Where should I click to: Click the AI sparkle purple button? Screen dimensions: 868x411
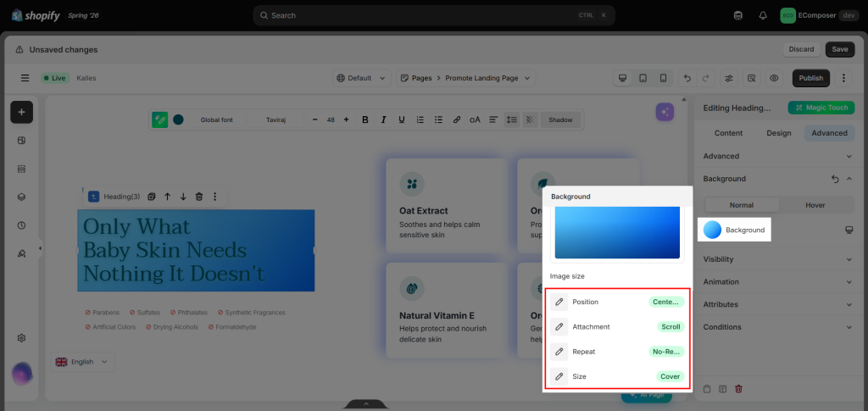(665, 112)
